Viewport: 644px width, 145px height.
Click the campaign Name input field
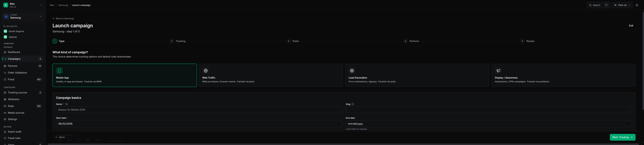click(x=199, y=110)
